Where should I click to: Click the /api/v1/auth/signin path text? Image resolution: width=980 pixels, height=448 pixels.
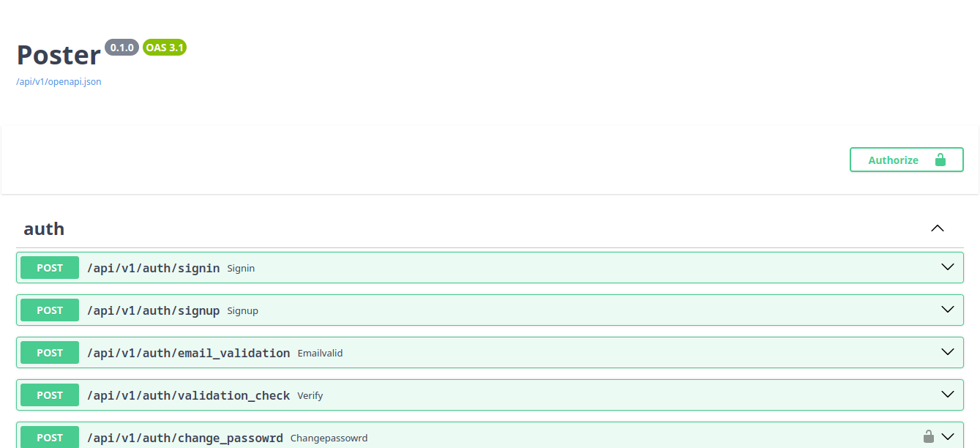click(x=153, y=268)
